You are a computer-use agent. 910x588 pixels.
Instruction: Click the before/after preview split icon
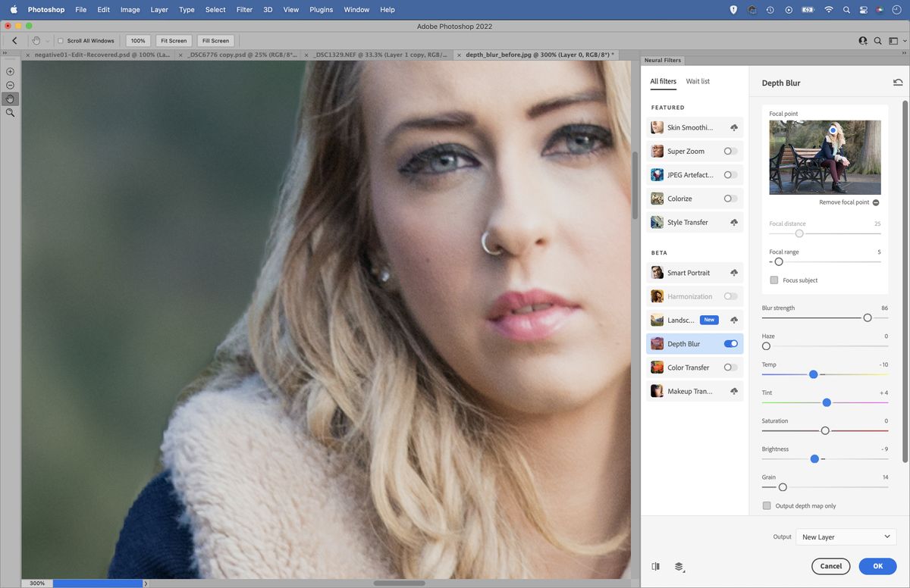pyautogui.click(x=655, y=566)
